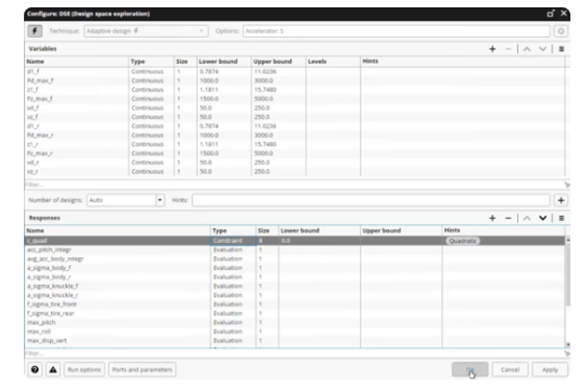Click the Run options button
The width and height of the screenshot is (586, 392).
pyautogui.click(x=84, y=370)
